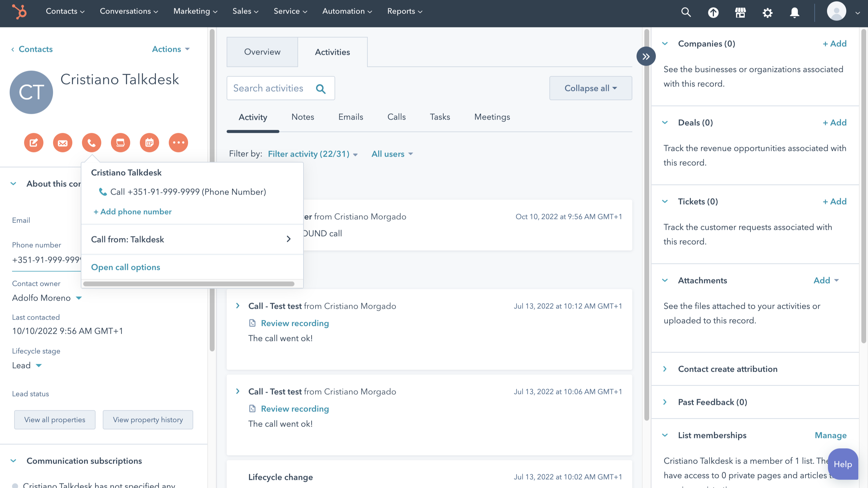Image resolution: width=868 pixels, height=488 pixels.
Task: Select the email envelope icon on the contact
Action: click(x=63, y=142)
